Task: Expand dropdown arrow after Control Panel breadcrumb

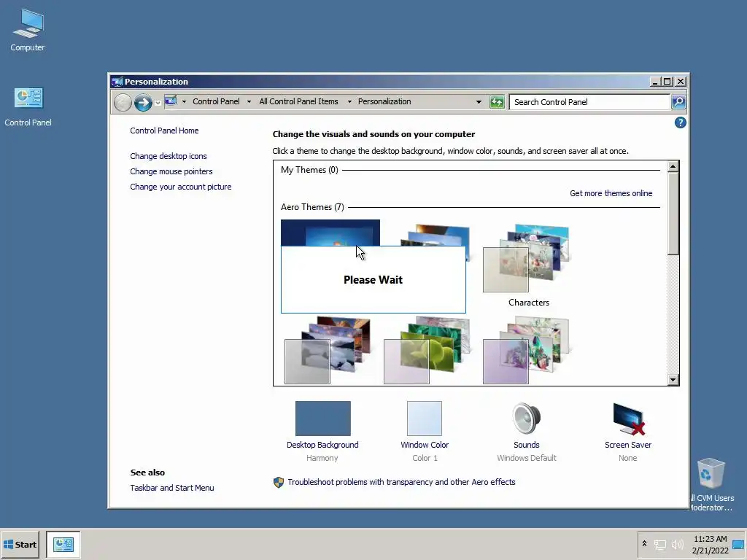Action: [249, 101]
